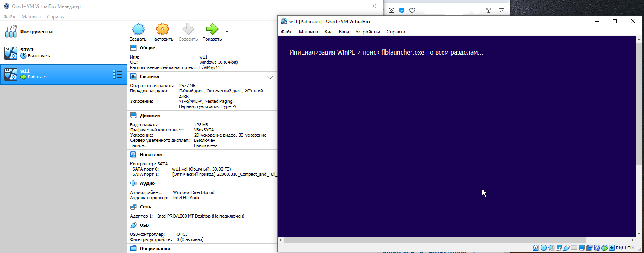Click the optical drive 22000.318_Compact entry
644x253 pixels.
click(x=225, y=174)
